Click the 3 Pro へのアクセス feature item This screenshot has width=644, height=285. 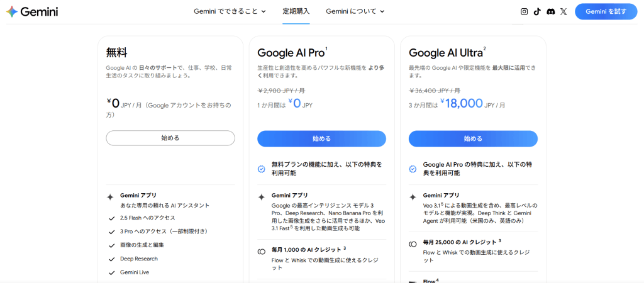(164, 231)
